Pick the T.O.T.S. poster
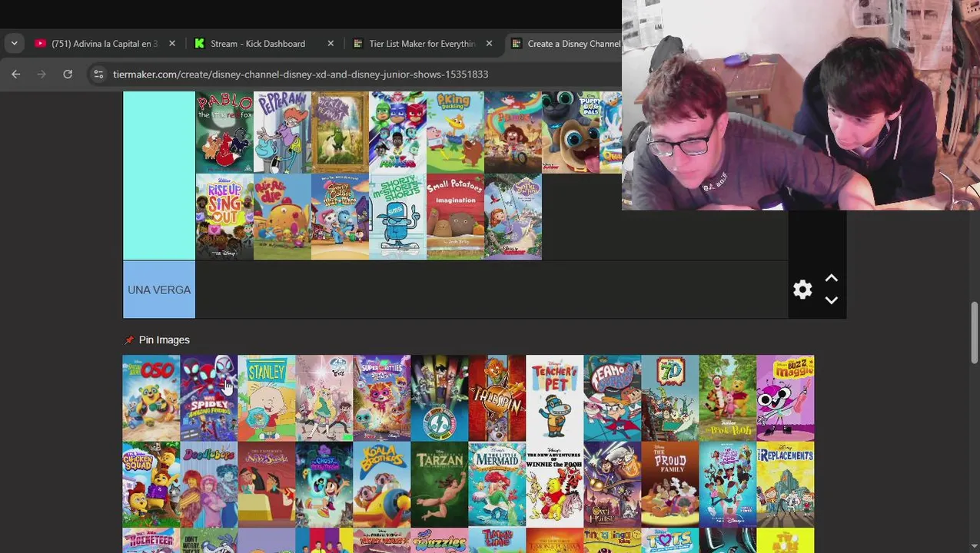The width and height of the screenshot is (980, 553). 670,540
